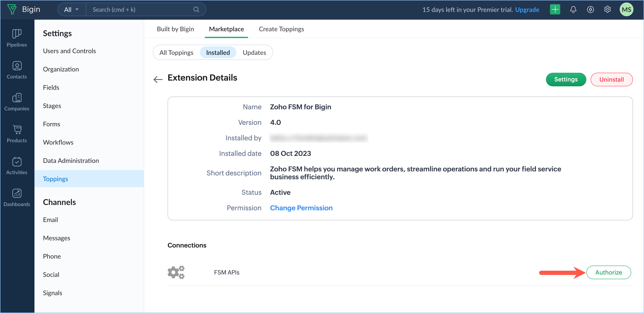Image resolution: width=644 pixels, height=313 pixels.
Task: Click the '15 days left' trial notice
Action: point(467,10)
